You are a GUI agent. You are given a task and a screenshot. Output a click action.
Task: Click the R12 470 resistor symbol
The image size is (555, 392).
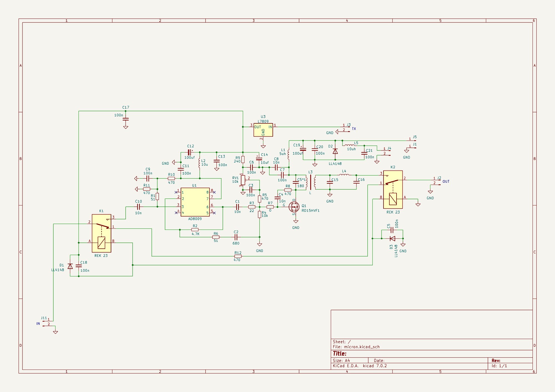tap(238, 256)
